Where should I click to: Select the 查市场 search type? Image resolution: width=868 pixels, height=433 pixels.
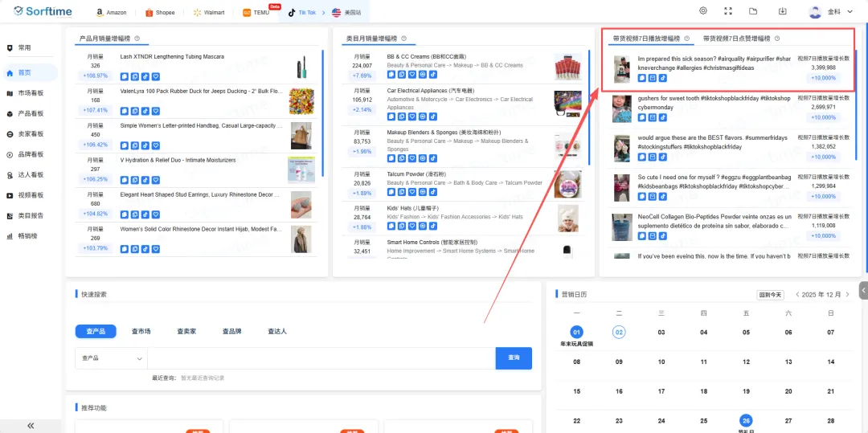141,331
